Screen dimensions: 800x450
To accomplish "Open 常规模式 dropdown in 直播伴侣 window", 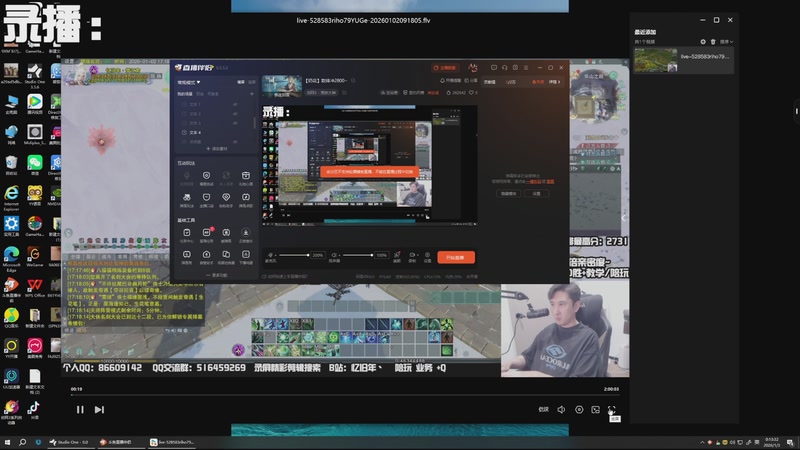I will click(x=189, y=82).
